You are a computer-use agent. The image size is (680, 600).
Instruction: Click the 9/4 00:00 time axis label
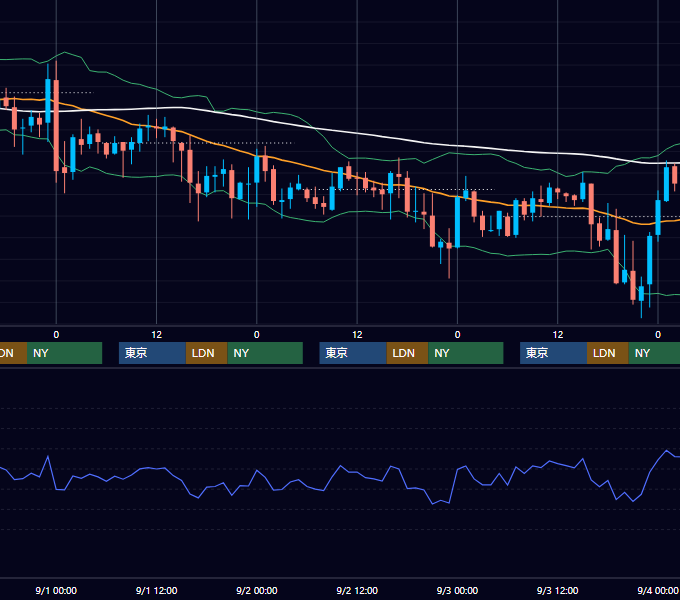657,590
